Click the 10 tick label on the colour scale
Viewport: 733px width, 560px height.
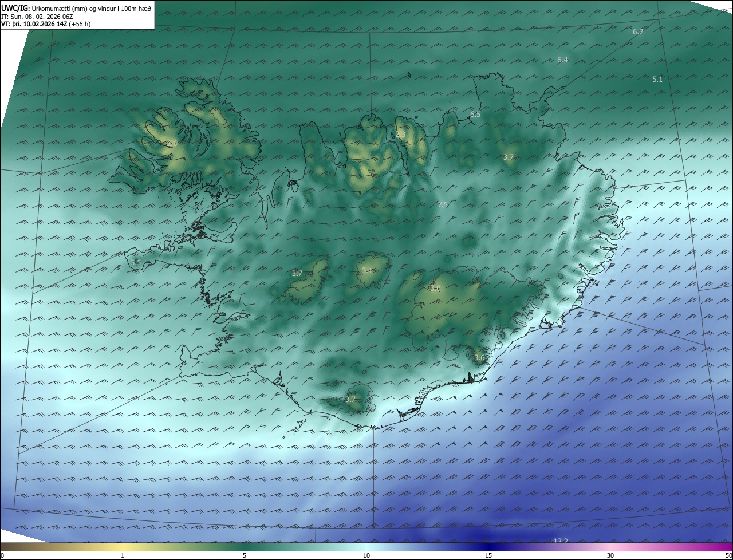coord(366,555)
